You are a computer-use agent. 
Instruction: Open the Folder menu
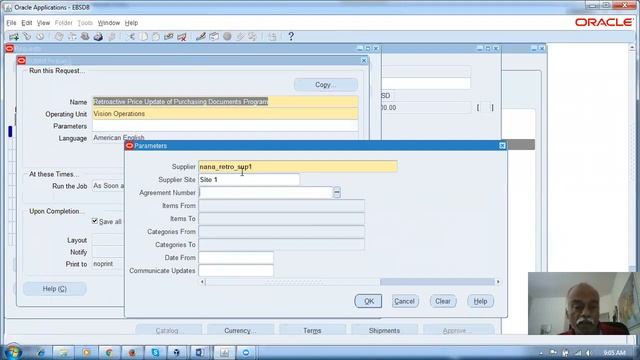(63, 23)
